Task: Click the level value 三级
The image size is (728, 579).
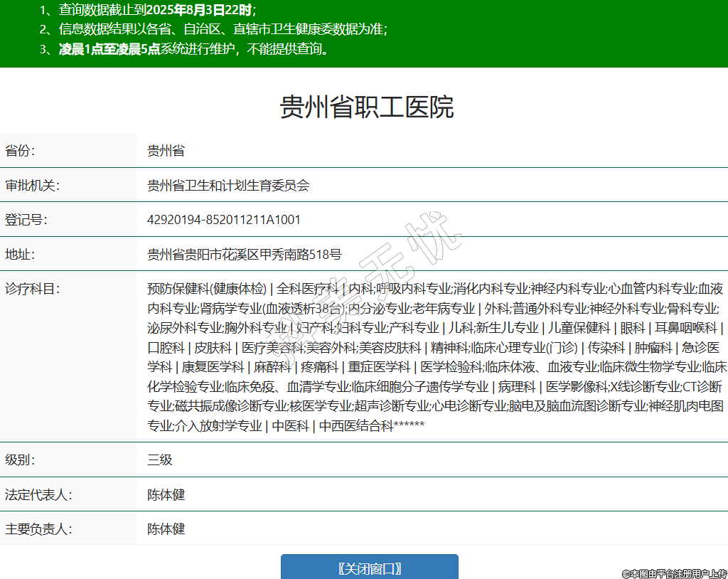Action: (x=160, y=460)
